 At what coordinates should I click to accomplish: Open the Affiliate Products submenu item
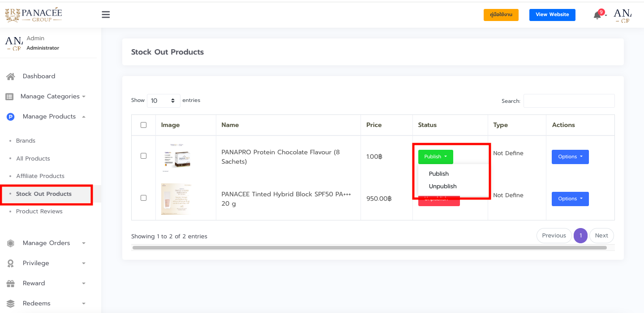click(40, 176)
